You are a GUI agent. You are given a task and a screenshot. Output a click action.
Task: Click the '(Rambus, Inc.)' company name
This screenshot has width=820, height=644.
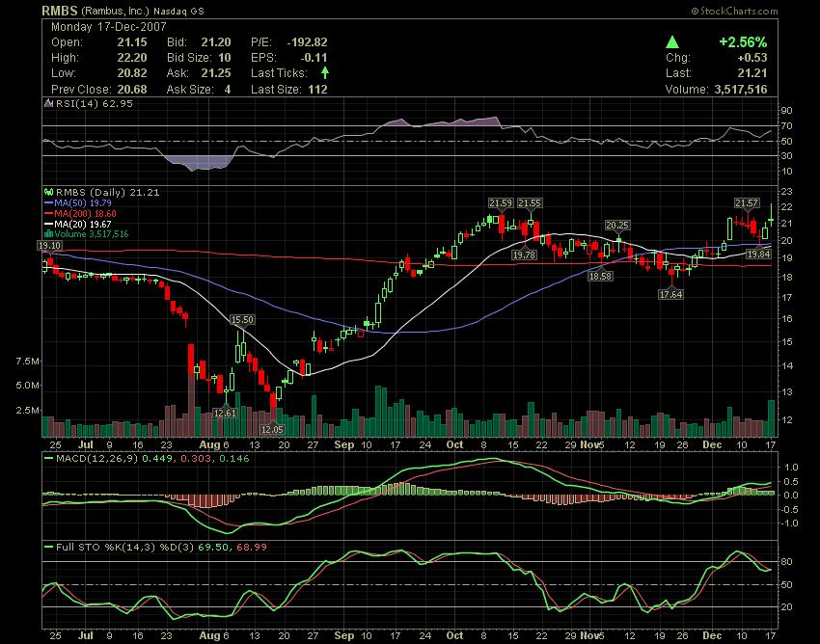(116, 11)
